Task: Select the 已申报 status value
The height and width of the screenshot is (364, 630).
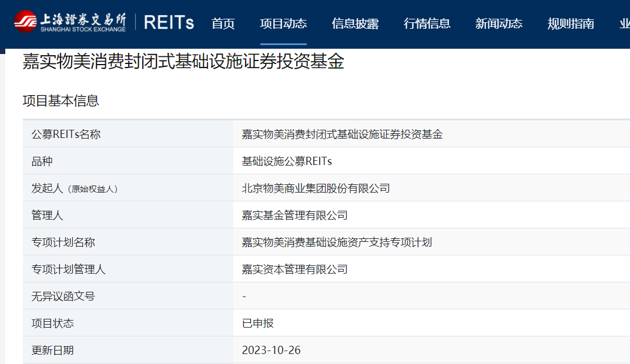Action: [x=257, y=323]
